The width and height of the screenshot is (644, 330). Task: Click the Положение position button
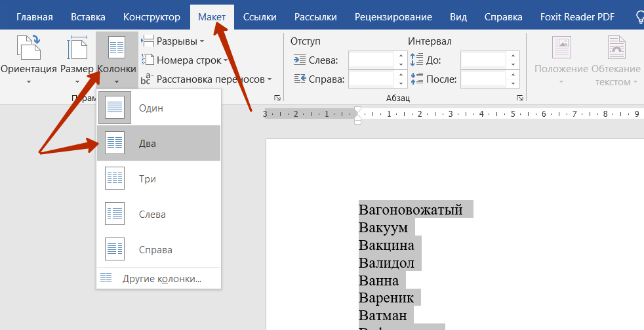[561, 60]
